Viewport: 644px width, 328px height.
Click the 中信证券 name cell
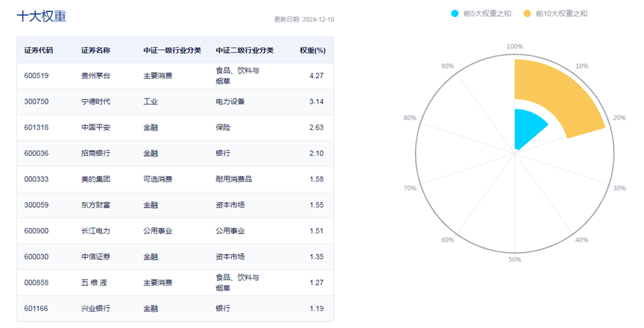tap(95, 256)
